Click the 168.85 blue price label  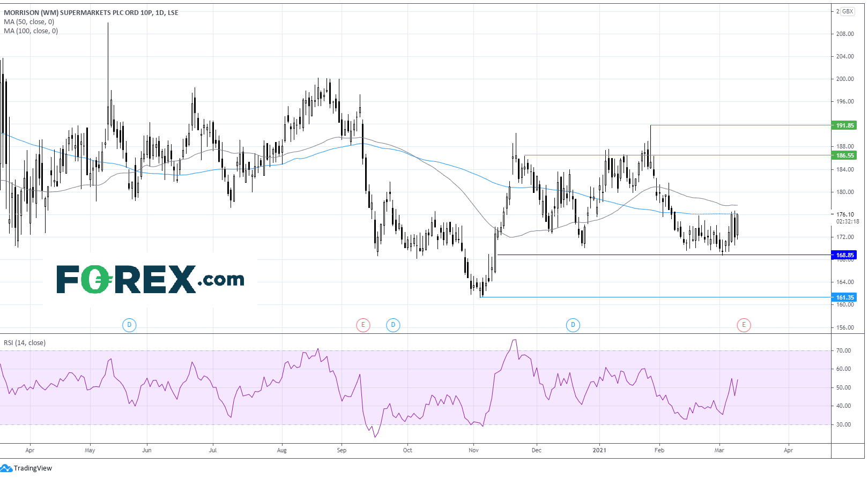pyautogui.click(x=844, y=255)
